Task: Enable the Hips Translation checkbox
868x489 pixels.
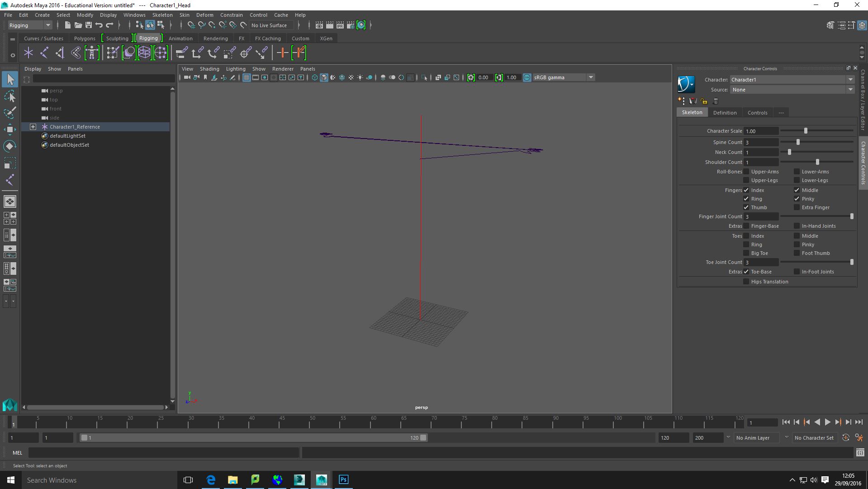Action: tap(746, 281)
